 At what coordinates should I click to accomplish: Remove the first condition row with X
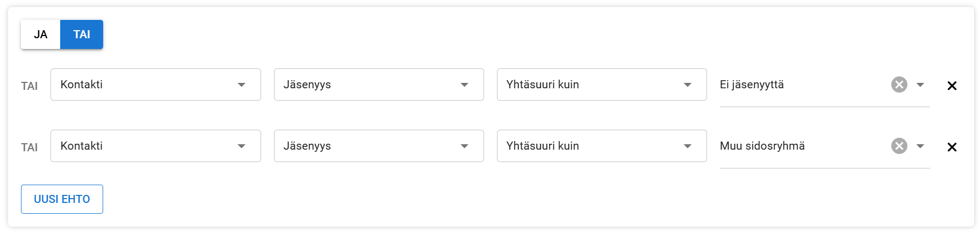tap(952, 86)
